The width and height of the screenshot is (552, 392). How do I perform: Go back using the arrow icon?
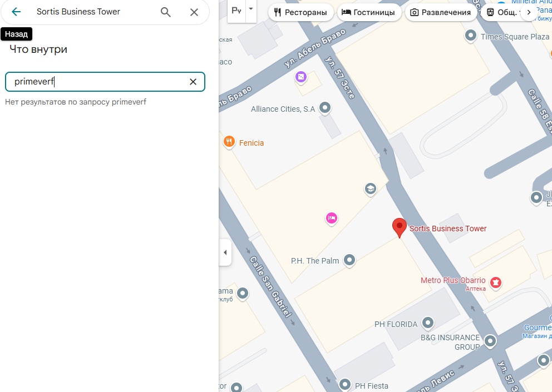(16, 12)
